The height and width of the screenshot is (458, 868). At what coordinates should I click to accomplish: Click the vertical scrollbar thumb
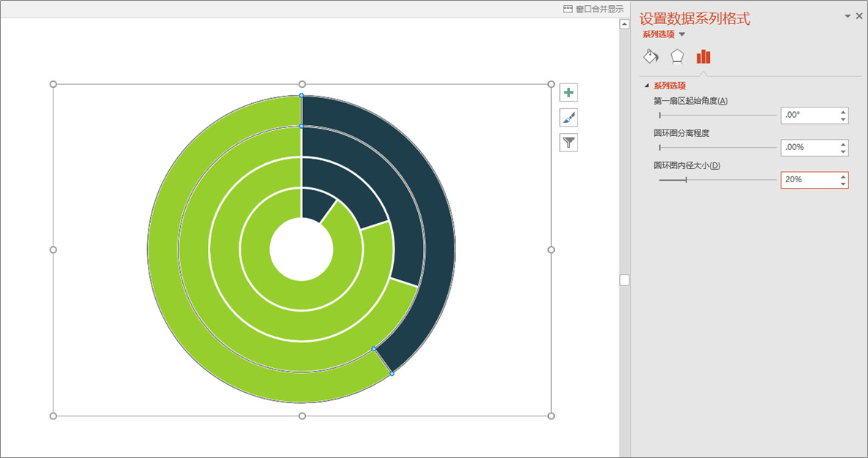(624, 280)
